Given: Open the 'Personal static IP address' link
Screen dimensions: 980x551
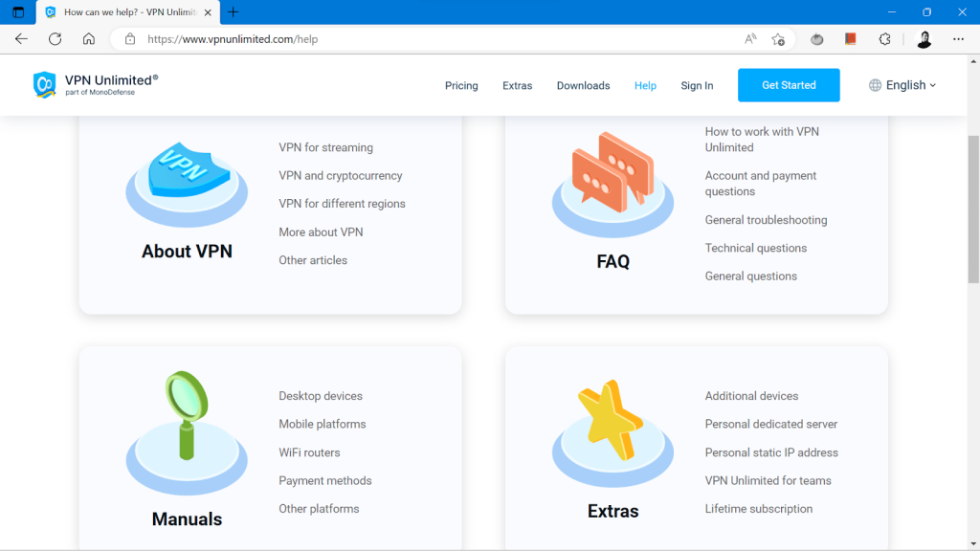Looking at the screenshot, I should pos(771,452).
